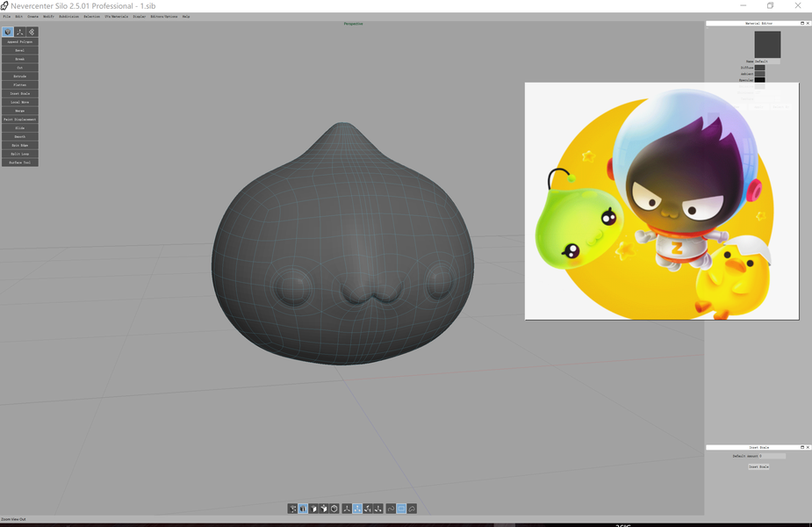Screen dimensions: 812x527
Task: Edit the Default amount field
Action: [772, 456]
